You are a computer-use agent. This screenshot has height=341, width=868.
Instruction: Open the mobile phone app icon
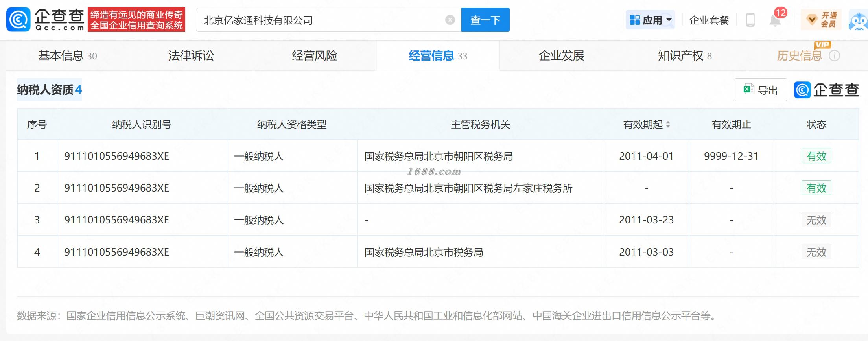(750, 20)
